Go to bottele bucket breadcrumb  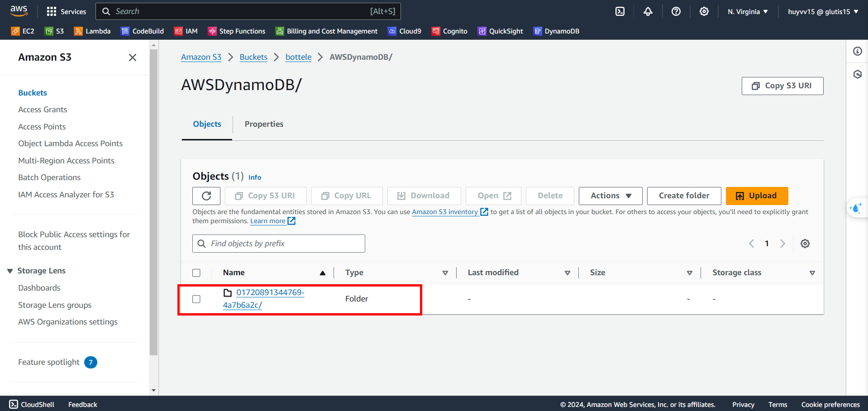[299, 57]
